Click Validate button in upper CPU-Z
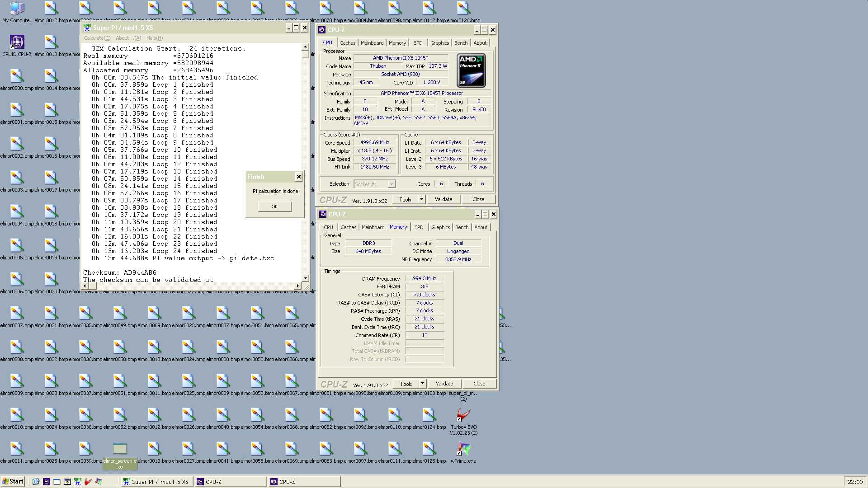 443,199
